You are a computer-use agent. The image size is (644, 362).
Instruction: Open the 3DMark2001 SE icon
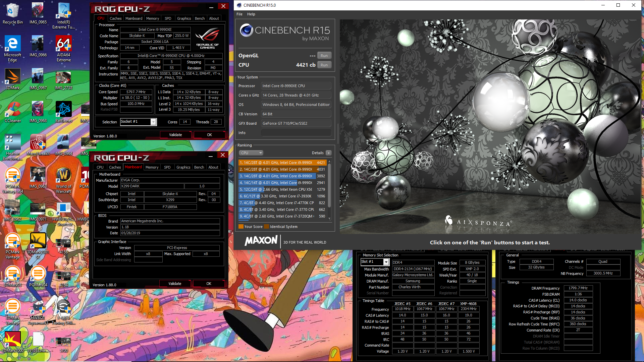tap(38, 246)
